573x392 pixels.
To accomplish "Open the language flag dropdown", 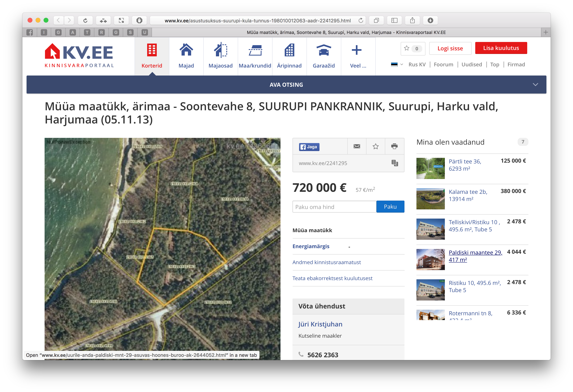I will (x=396, y=65).
